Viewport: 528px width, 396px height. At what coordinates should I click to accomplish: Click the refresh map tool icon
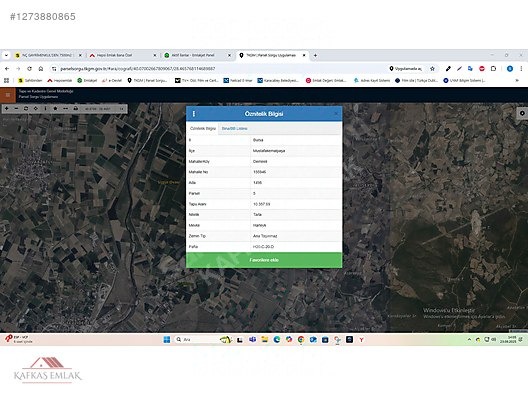(26, 108)
